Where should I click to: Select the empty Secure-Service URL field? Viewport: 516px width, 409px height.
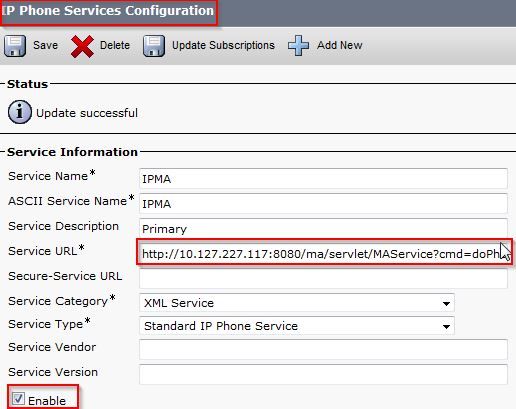point(323,278)
